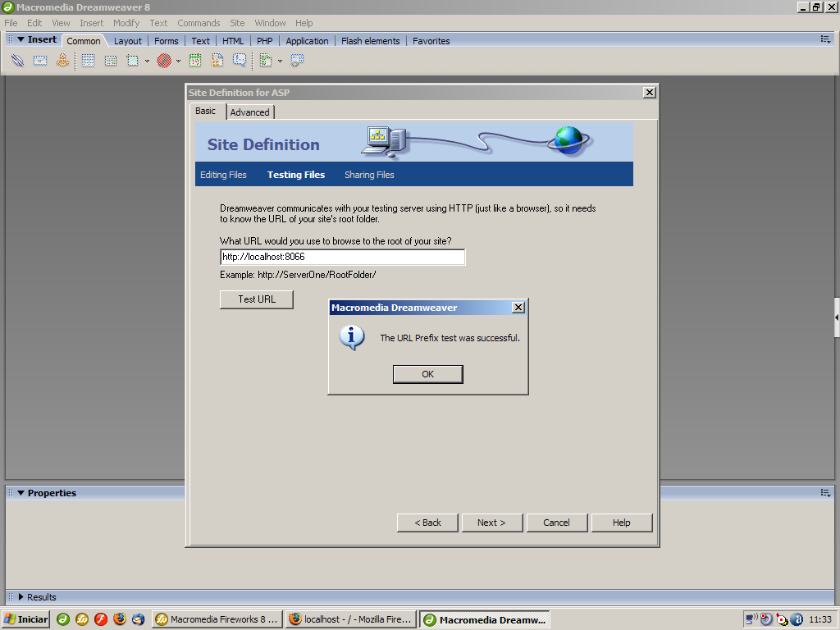Screen dimensions: 840x630
Task: Launch Flash from quick launch icon
Action: point(101,619)
